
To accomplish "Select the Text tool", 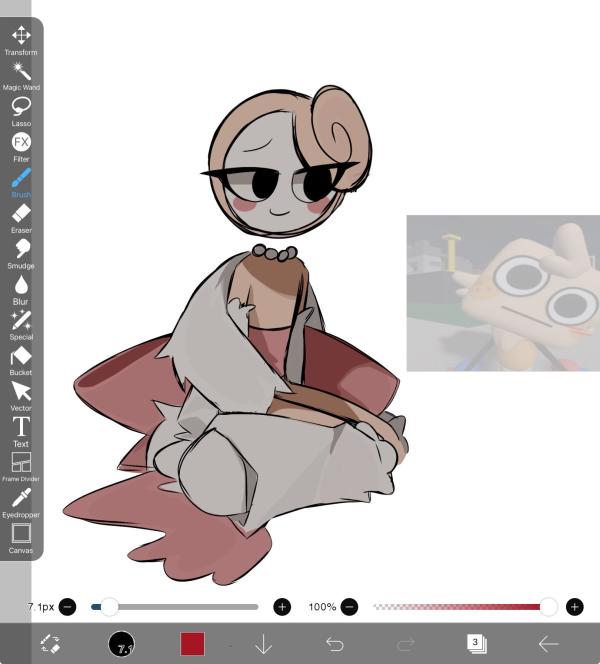I will pos(21,432).
